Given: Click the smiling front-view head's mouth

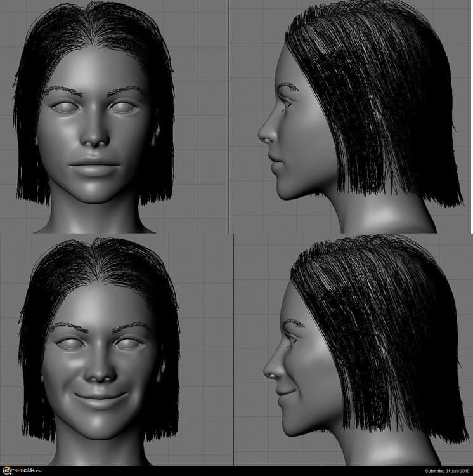Looking at the screenshot, I should pyautogui.click(x=101, y=399).
